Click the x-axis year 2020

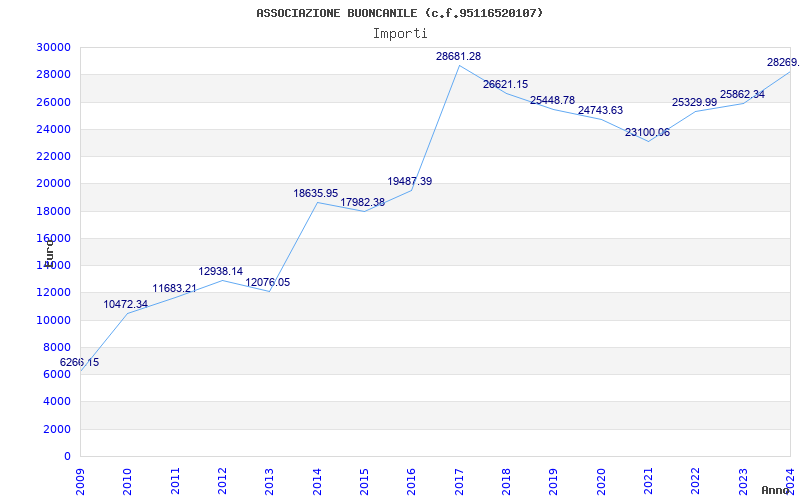tap(601, 481)
